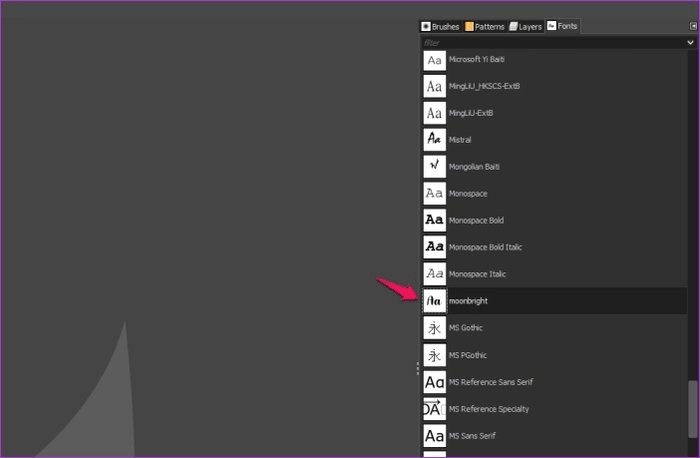700x458 pixels.
Task: Select the Monospace Bold Italic preview
Action: 434,247
